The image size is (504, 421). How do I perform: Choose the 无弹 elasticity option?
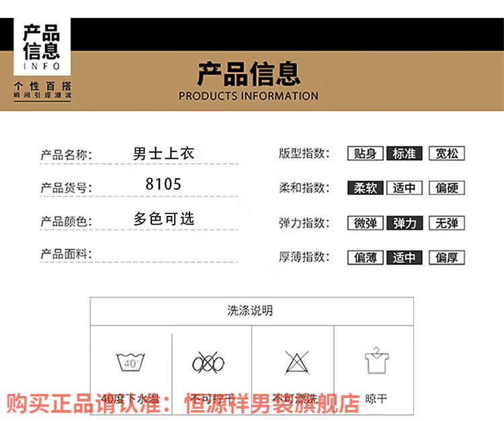pos(447,223)
